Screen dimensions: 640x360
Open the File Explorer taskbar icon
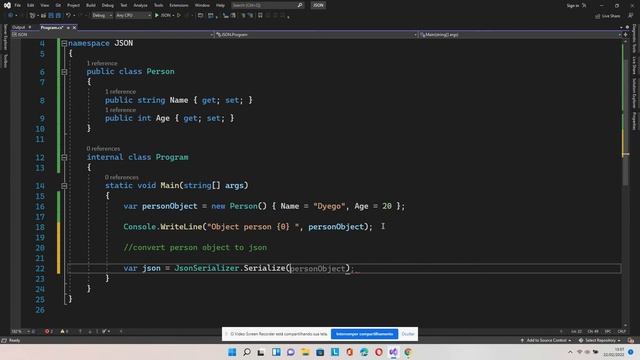pos(305,352)
